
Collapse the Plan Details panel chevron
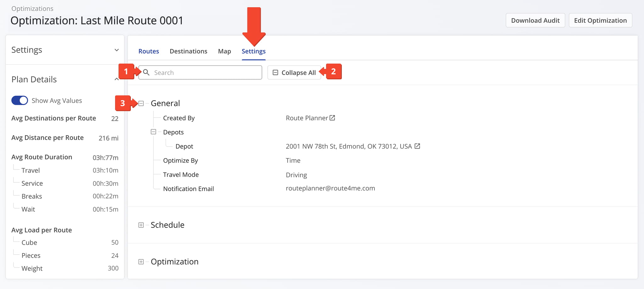[x=117, y=79]
